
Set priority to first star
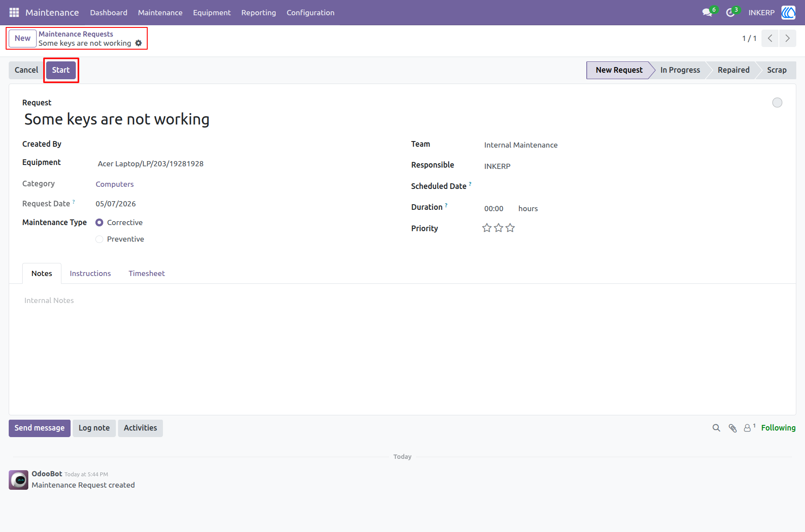tap(487, 228)
